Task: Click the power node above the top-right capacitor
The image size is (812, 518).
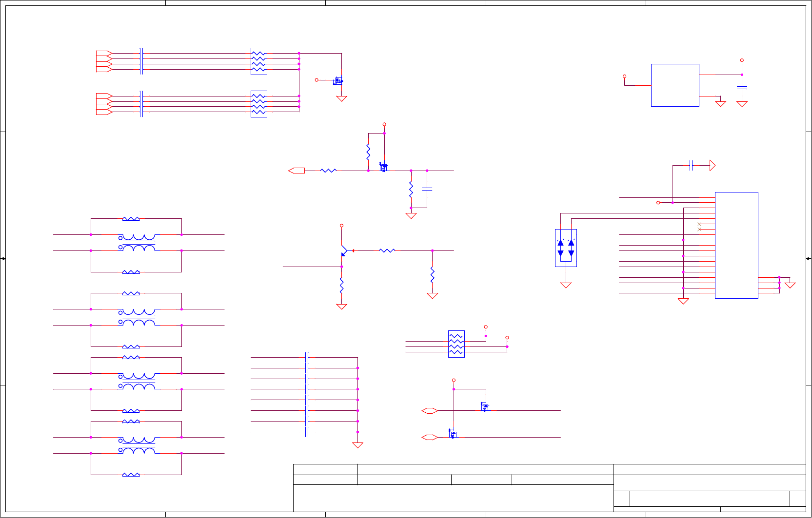Action: click(742, 60)
